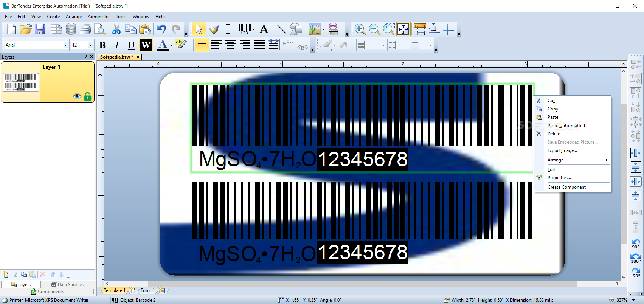Undo the last action
Image resolution: width=644 pixels, height=304 pixels.
coord(161,29)
